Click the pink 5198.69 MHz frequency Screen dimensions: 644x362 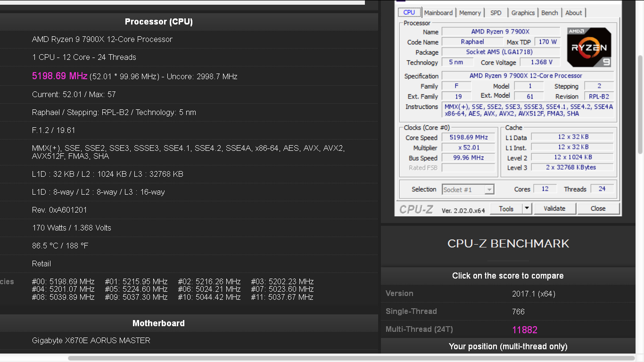pyautogui.click(x=59, y=76)
